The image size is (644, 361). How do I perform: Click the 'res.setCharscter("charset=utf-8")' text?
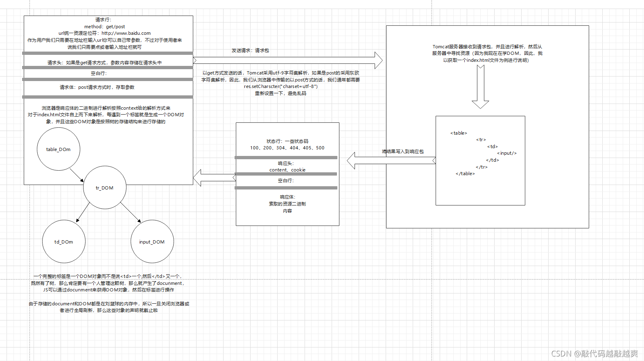click(x=281, y=86)
